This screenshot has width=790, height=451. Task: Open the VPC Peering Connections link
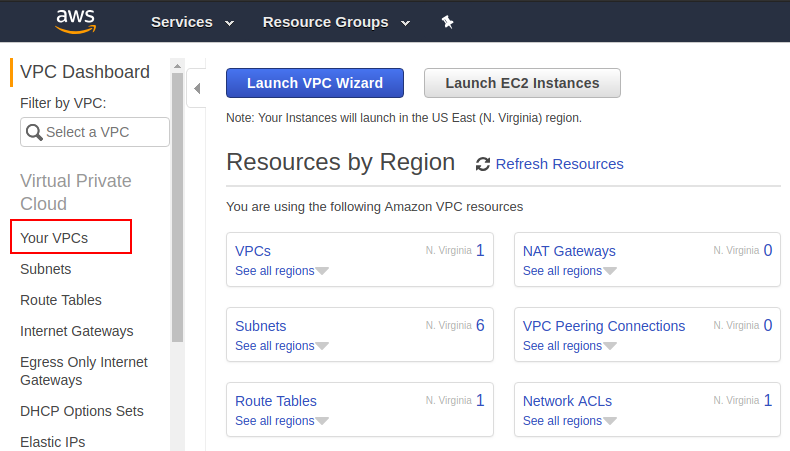(604, 326)
